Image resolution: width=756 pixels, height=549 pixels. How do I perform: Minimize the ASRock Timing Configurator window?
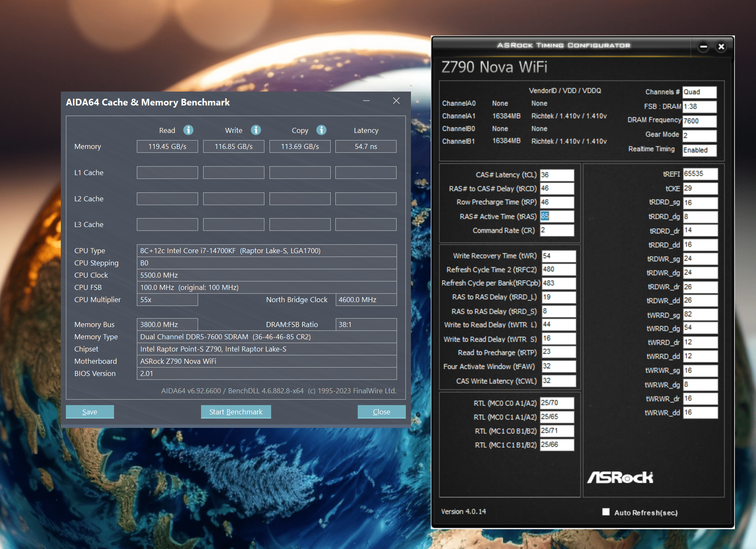click(x=703, y=46)
